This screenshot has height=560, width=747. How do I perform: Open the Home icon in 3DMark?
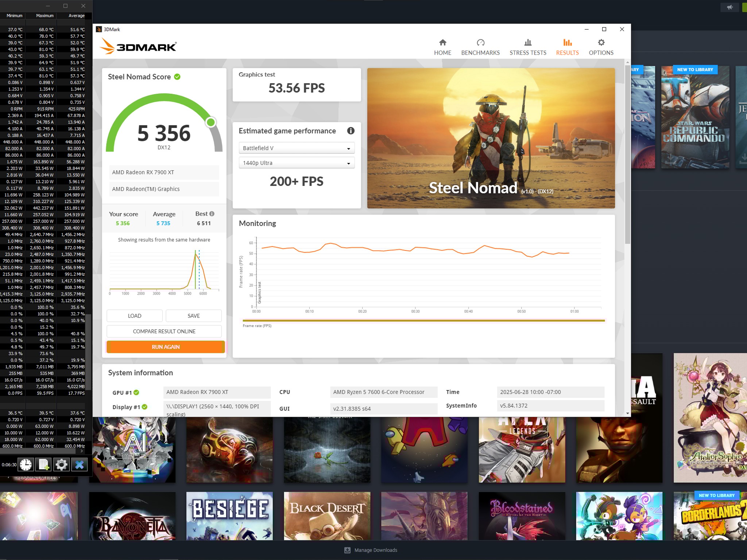tap(442, 43)
